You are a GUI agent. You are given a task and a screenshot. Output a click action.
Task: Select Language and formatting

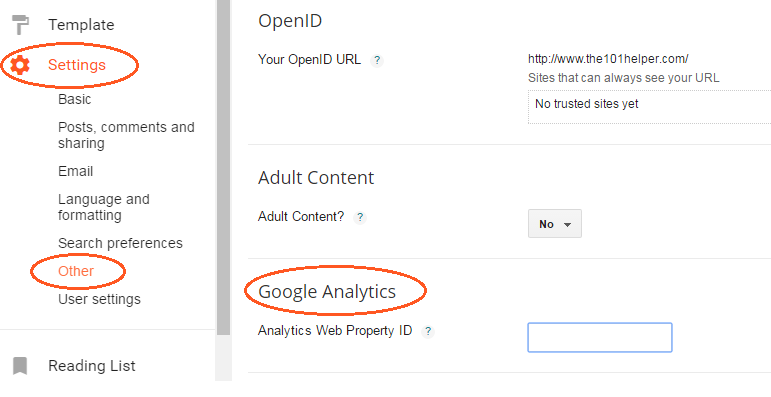[x=104, y=207]
